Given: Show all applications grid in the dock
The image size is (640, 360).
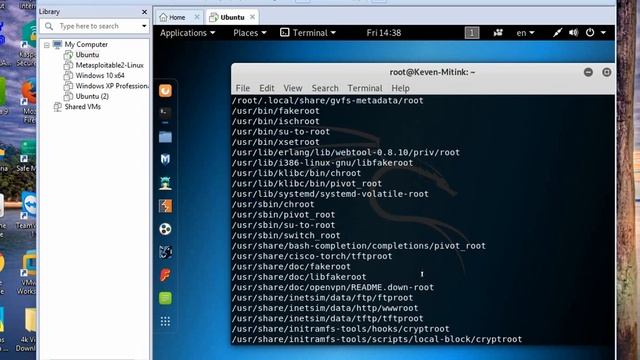Looking at the screenshot, I should pyautogui.click(x=165, y=321).
